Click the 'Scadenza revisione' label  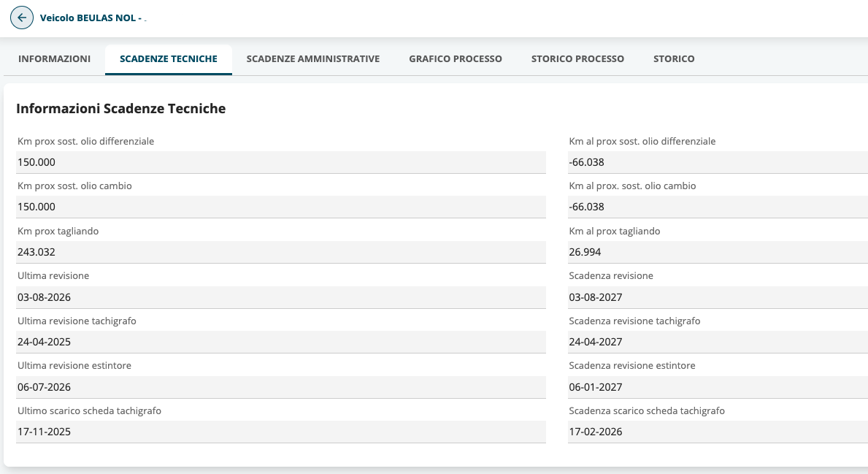point(611,275)
